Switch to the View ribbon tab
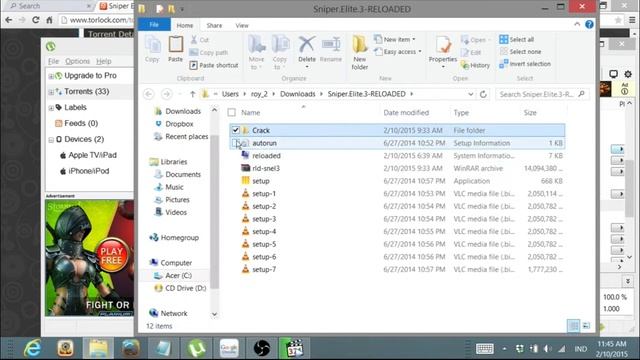Screen dimensions: 640x360 coord(242,25)
